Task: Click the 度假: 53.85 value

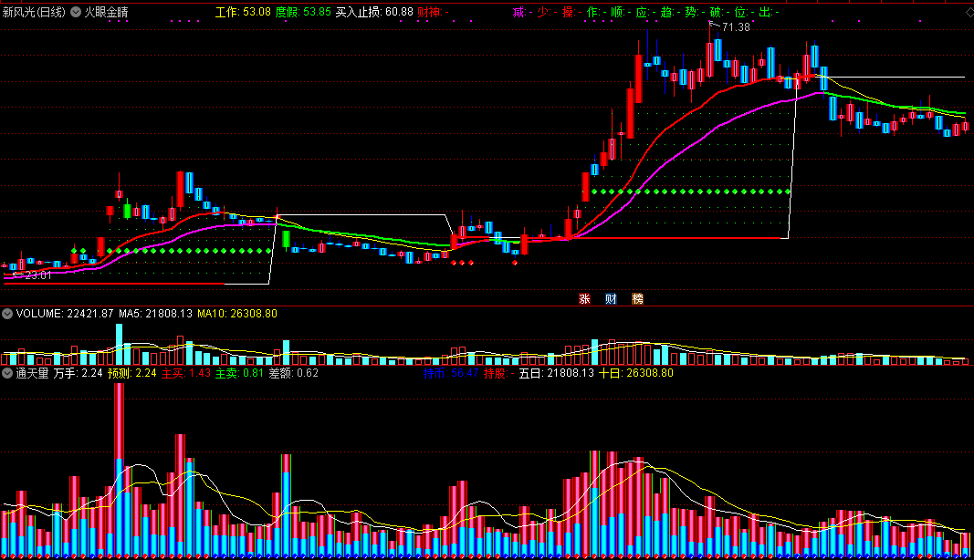Action: point(303,12)
